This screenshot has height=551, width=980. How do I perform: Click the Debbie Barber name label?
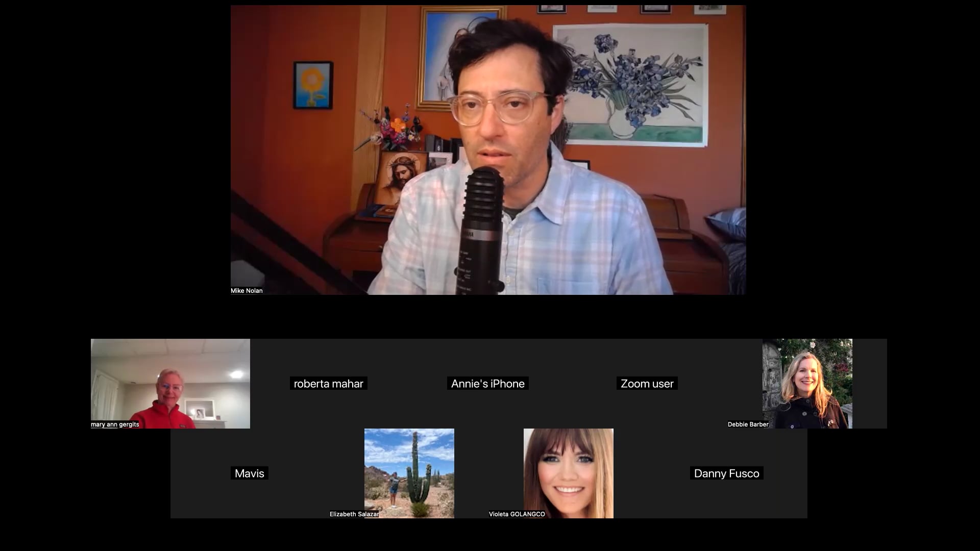coord(748,424)
